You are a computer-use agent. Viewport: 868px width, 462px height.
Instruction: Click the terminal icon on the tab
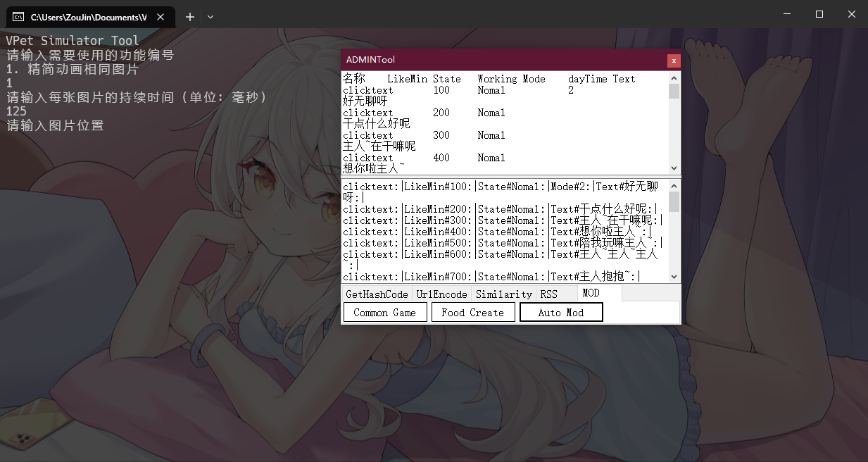click(18, 16)
